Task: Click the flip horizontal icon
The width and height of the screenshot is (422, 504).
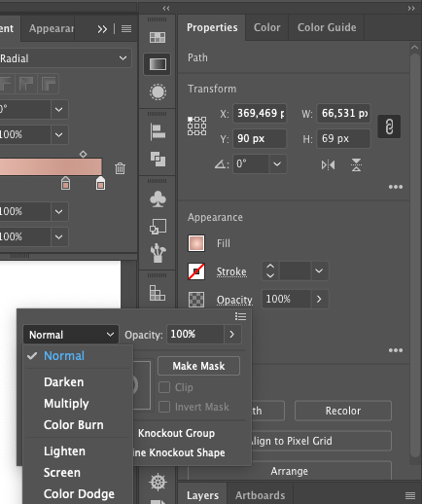Action: (x=328, y=165)
